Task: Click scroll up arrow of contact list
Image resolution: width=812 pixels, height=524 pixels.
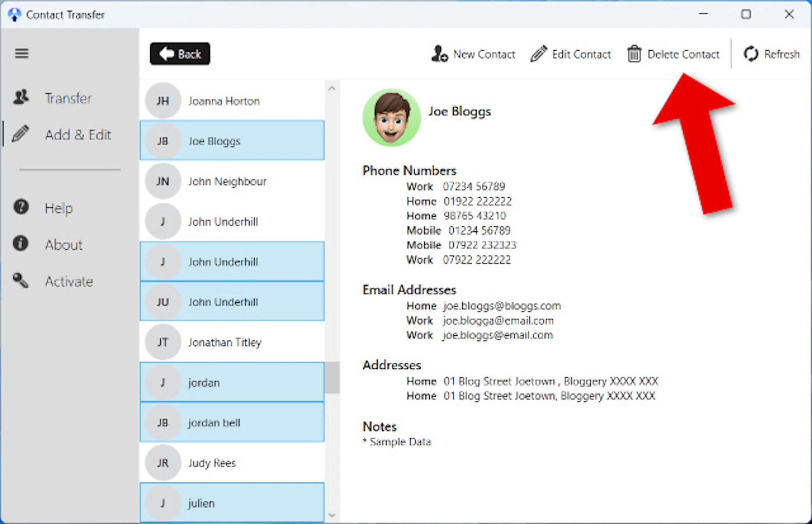Action: click(x=332, y=88)
